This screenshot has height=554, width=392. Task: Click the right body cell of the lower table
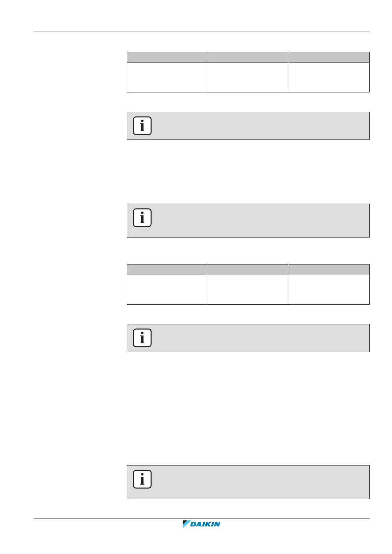click(329, 290)
